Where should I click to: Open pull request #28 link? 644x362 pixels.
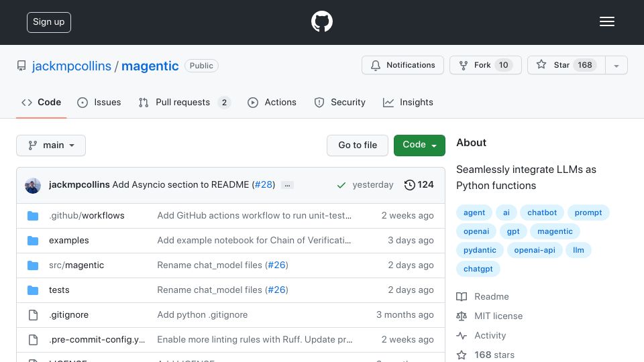pyautogui.click(x=264, y=185)
